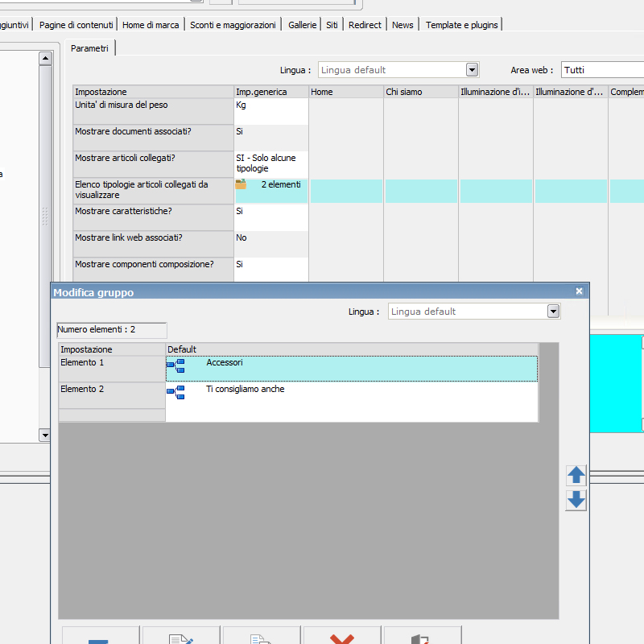The width and height of the screenshot is (644, 644).
Task: Click the red X delete button
Action: 342,636
